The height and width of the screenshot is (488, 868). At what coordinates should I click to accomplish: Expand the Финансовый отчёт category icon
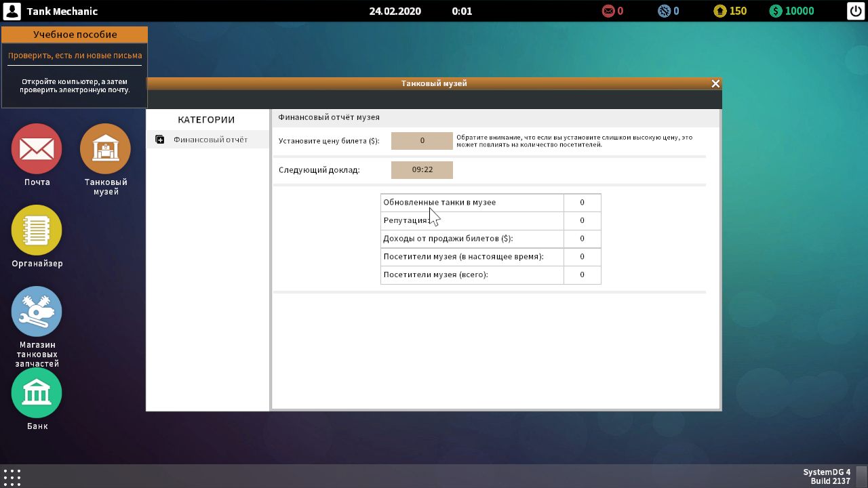160,140
